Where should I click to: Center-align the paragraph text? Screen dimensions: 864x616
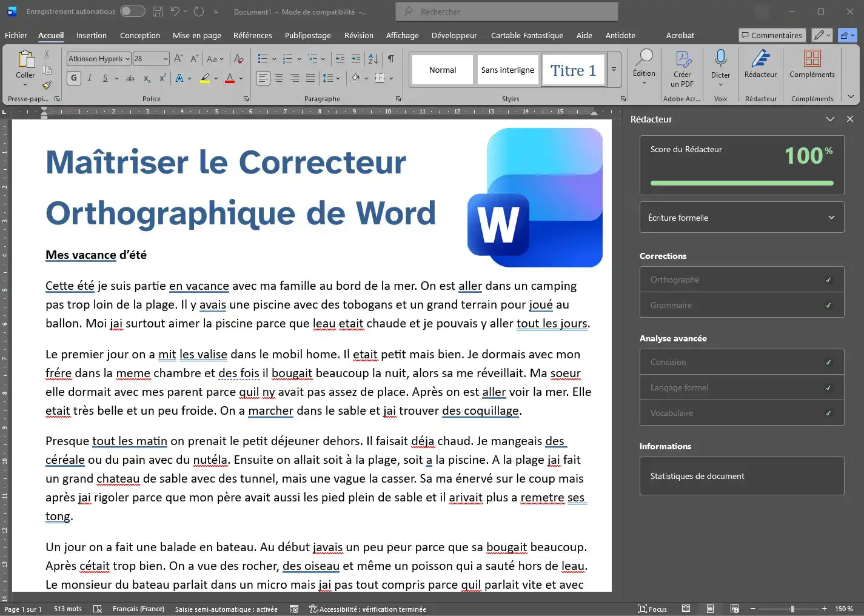[278, 78]
